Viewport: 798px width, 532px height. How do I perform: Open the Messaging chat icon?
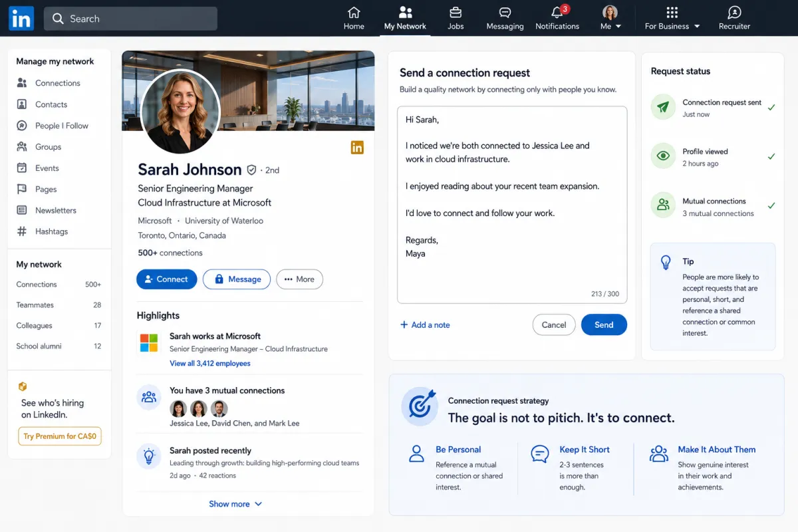[505, 13]
